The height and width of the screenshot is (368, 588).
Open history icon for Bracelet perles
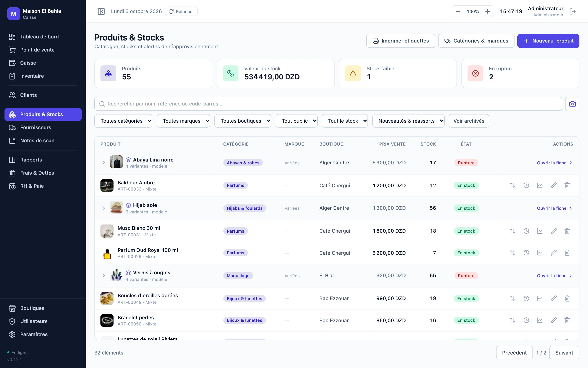(526, 320)
